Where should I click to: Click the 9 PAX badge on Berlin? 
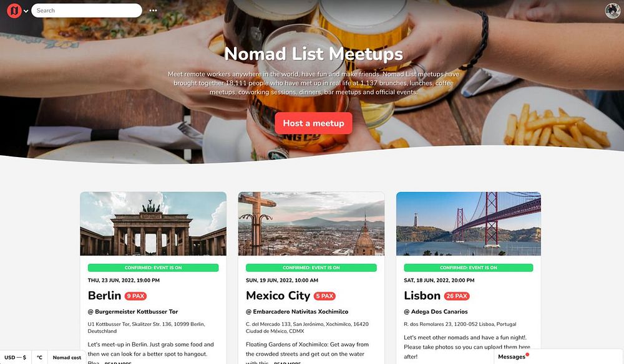click(135, 296)
